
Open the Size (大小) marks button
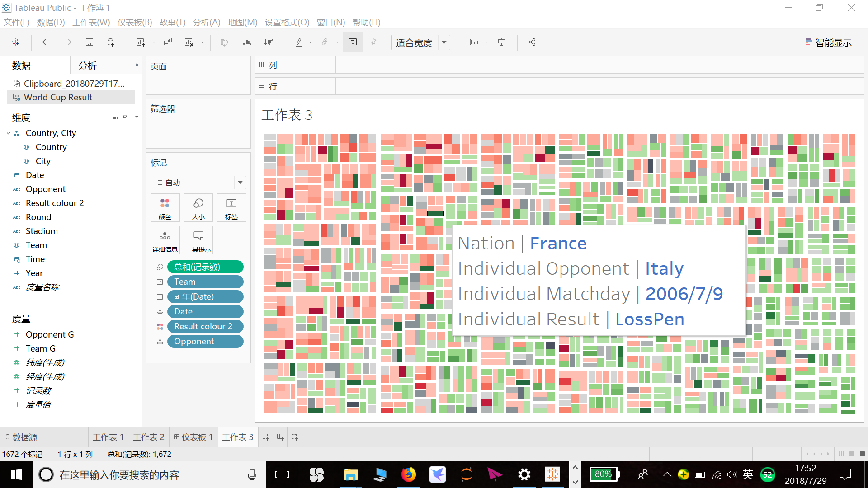click(x=198, y=208)
